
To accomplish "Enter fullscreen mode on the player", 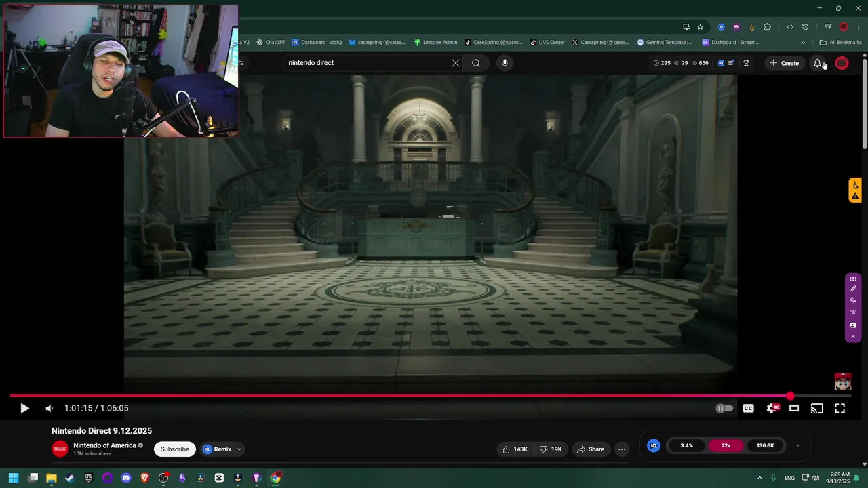I will click(x=840, y=408).
